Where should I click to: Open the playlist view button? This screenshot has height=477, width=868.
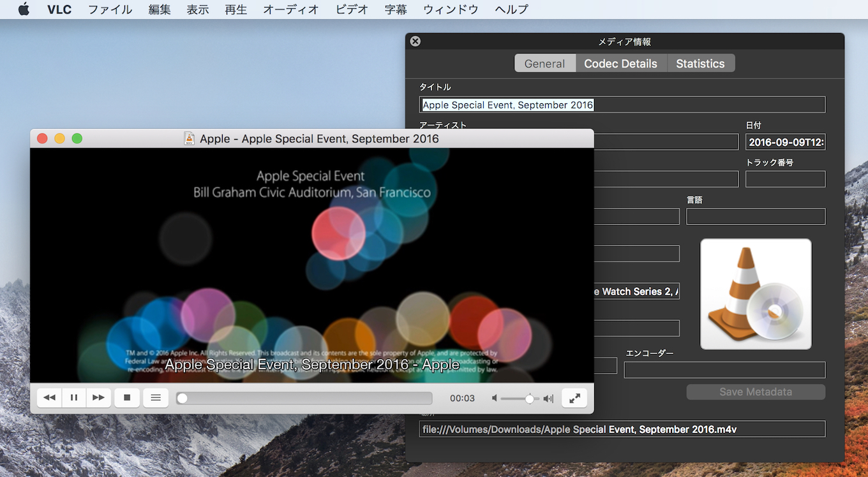pyautogui.click(x=156, y=398)
